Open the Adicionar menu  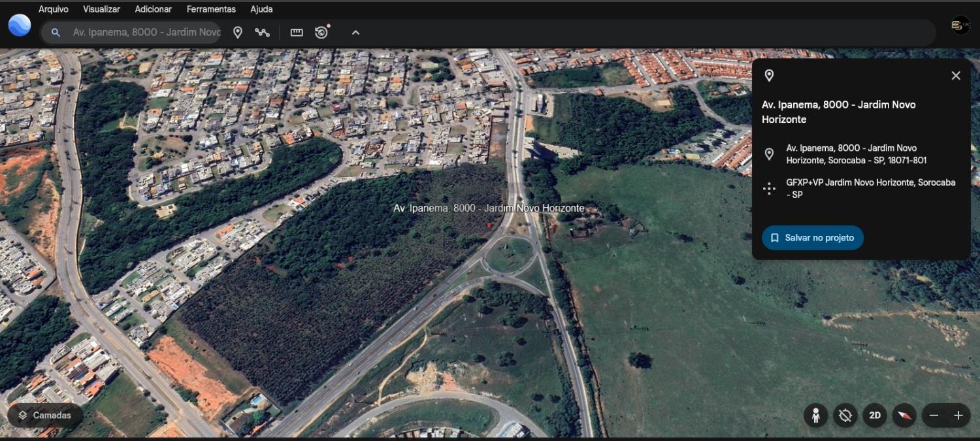(153, 9)
